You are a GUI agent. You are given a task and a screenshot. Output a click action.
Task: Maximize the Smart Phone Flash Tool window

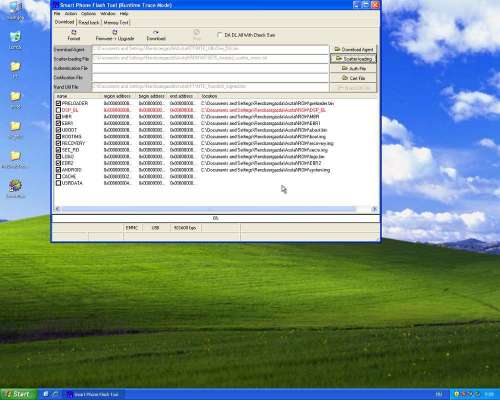click(366, 5)
